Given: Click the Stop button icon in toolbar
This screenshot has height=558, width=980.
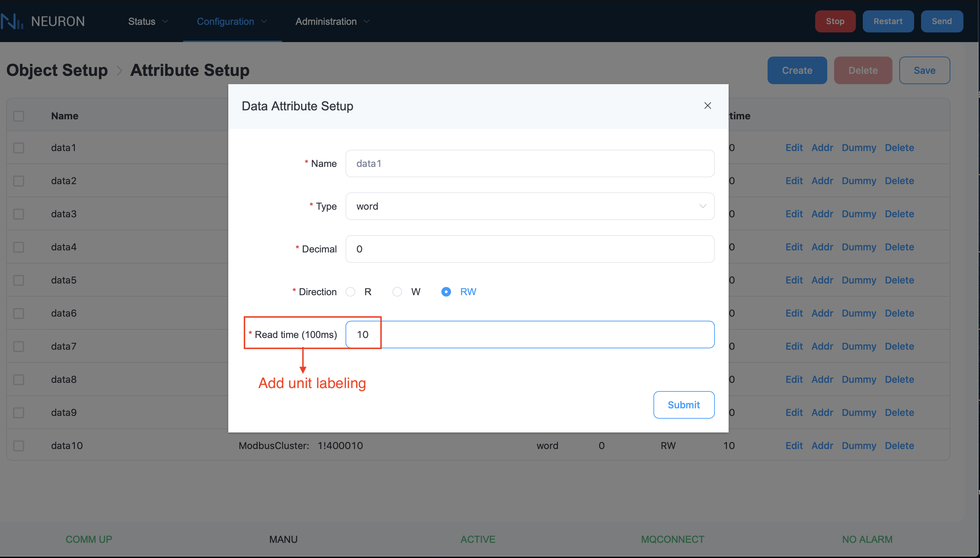Looking at the screenshot, I should pyautogui.click(x=835, y=21).
